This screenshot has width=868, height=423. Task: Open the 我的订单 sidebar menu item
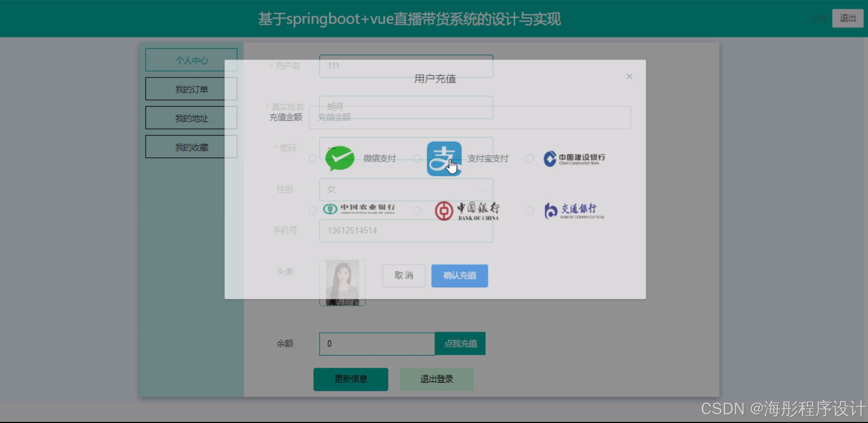coord(191,89)
